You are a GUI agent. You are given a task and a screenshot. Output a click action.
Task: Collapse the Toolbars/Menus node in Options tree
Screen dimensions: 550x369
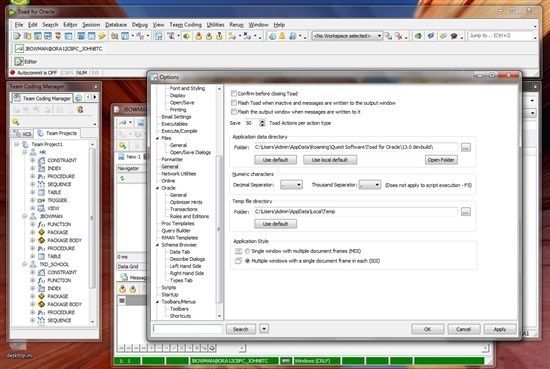tap(157, 302)
